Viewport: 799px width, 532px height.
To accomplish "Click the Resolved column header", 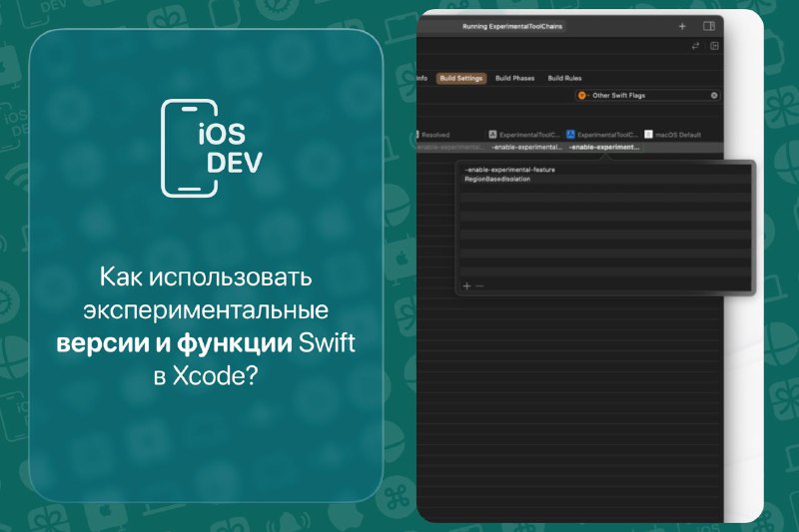I will pyautogui.click(x=435, y=135).
